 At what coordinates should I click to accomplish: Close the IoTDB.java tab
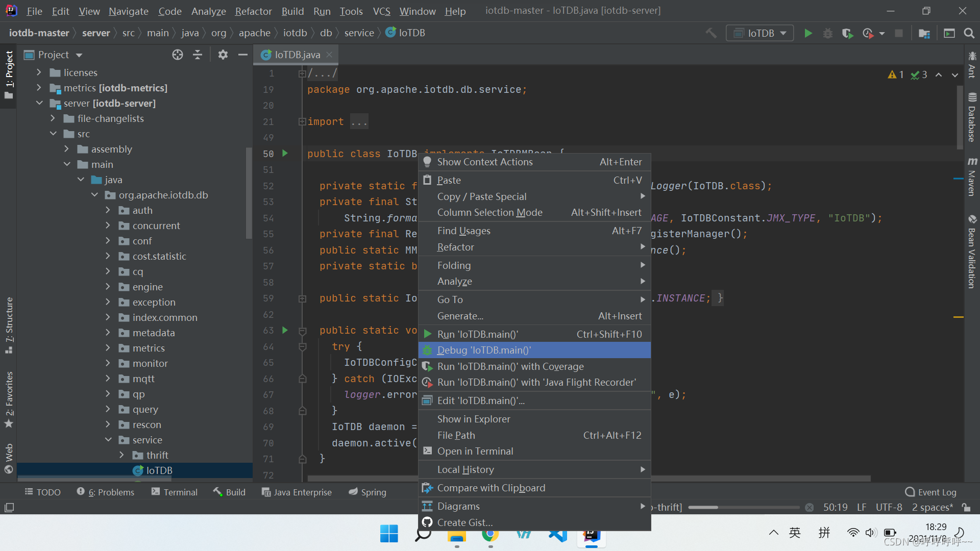pyautogui.click(x=329, y=55)
